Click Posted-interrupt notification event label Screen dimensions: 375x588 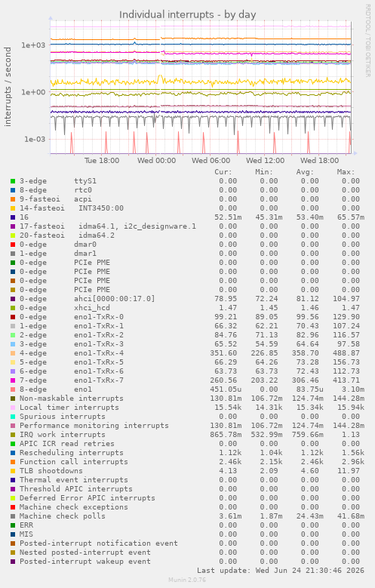tap(99, 543)
